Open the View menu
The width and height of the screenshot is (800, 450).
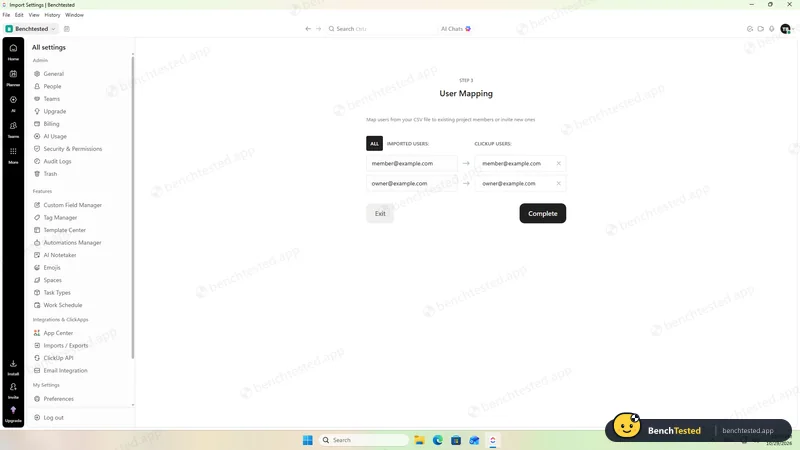tap(34, 15)
